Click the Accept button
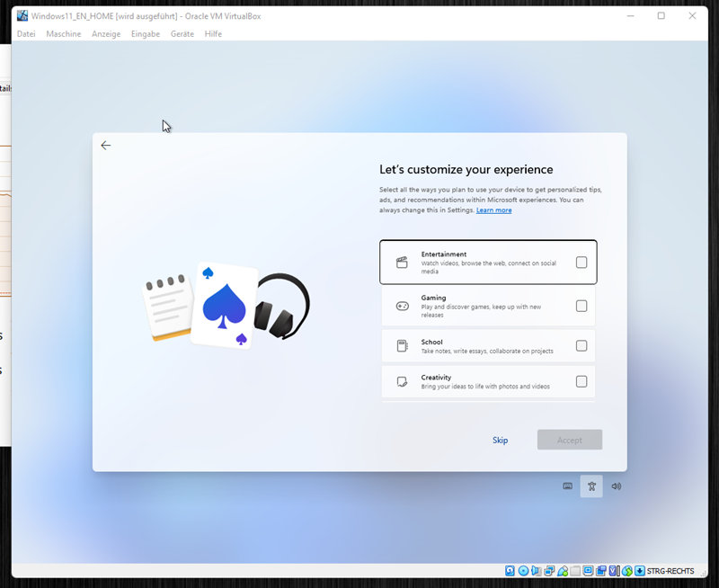Screen dimensions: 719x588 570,440
